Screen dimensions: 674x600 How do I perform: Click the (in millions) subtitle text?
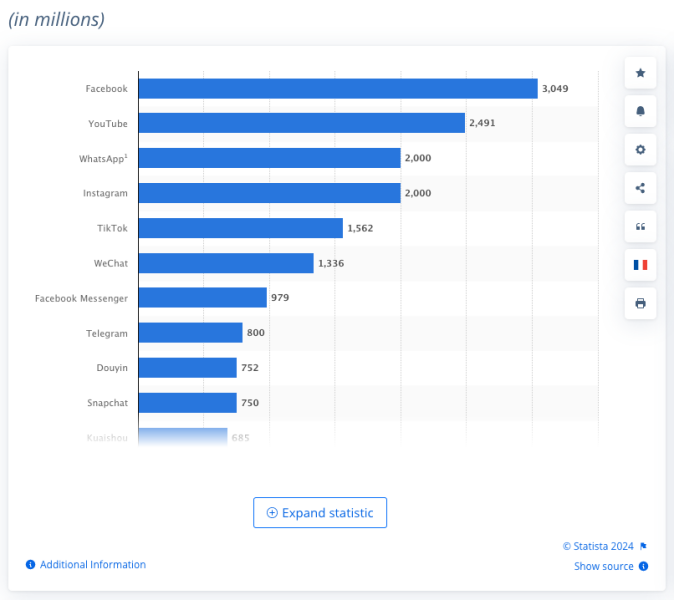[x=56, y=20]
